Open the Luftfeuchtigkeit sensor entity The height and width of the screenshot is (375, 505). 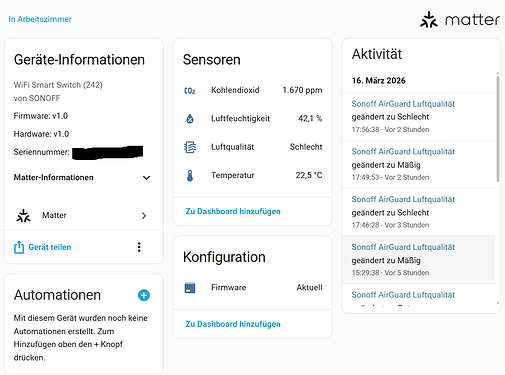pyautogui.click(x=253, y=119)
